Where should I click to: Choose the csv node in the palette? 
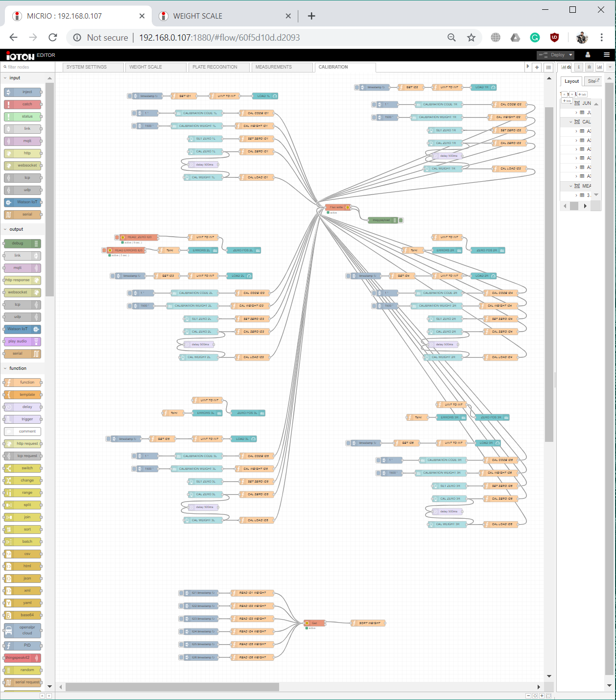coord(23,554)
